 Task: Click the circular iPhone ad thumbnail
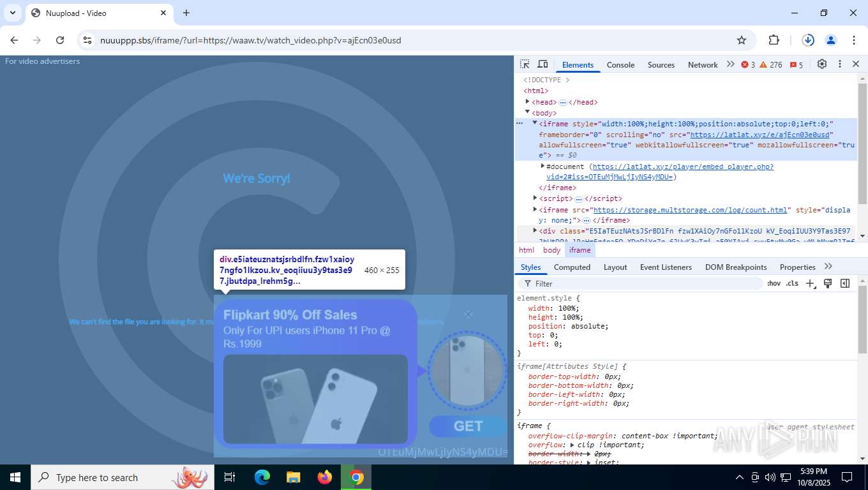click(468, 370)
